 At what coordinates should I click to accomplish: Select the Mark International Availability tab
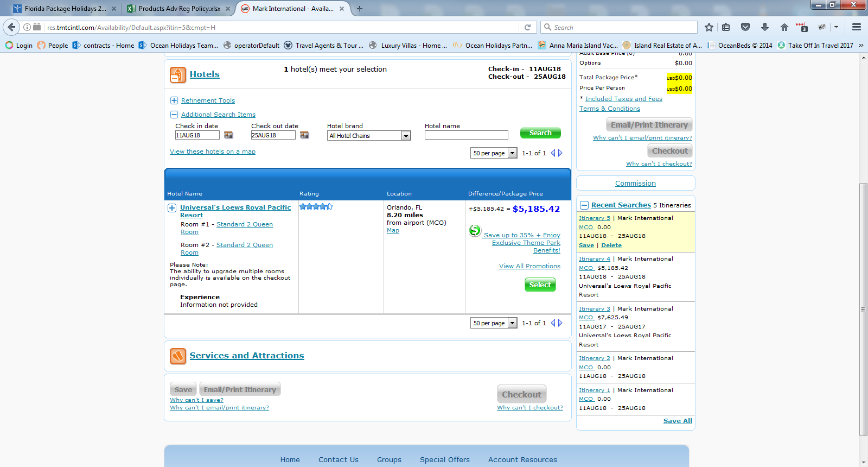pyautogui.click(x=293, y=9)
